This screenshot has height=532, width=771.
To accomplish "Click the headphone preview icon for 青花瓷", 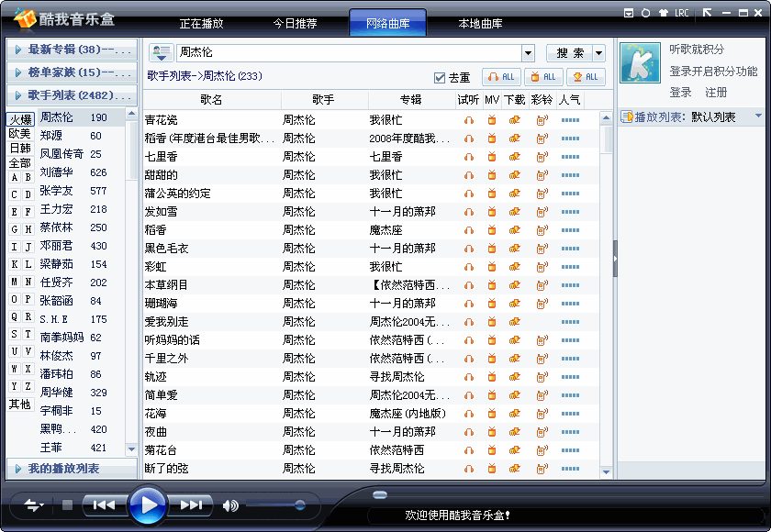I will [469, 120].
